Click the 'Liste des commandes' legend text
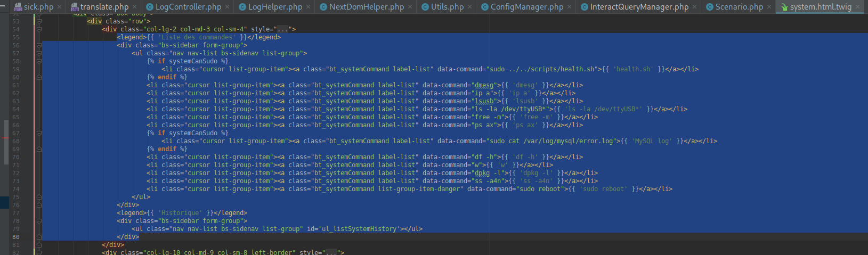 coord(197,37)
